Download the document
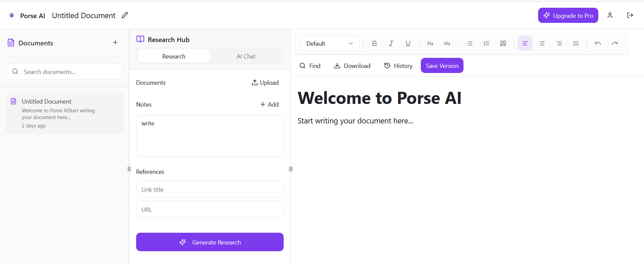This screenshot has width=644, height=264. tap(352, 66)
